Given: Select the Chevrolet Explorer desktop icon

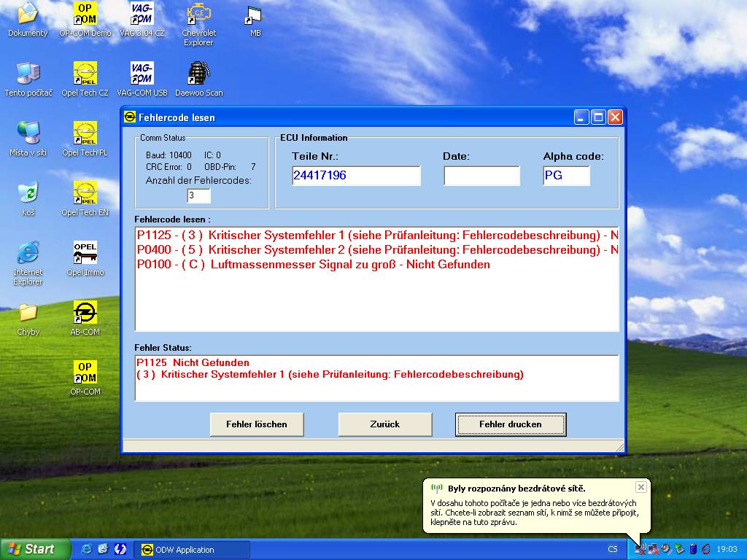Looking at the screenshot, I should (198, 15).
